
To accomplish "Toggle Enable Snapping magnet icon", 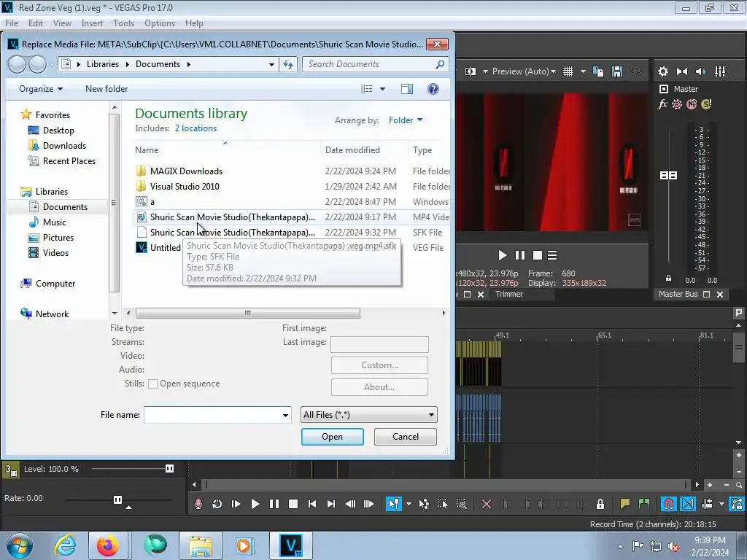I will click(669, 504).
